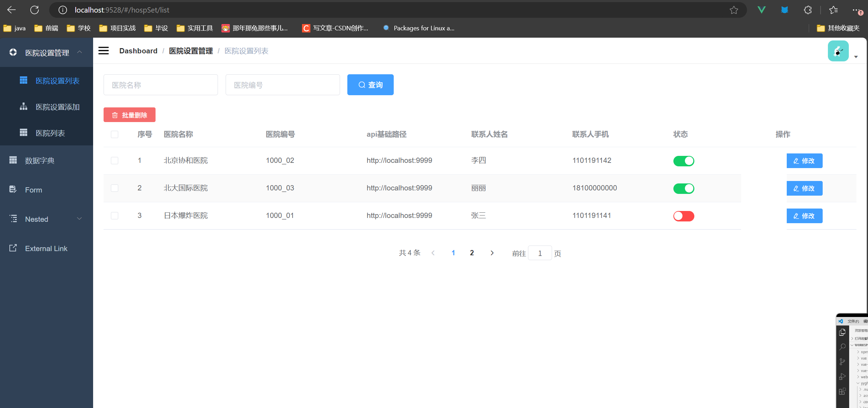The image size is (868, 408).
Task: Click the hamburger sidebar collapse icon
Action: pyautogui.click(x=104, y=51)
